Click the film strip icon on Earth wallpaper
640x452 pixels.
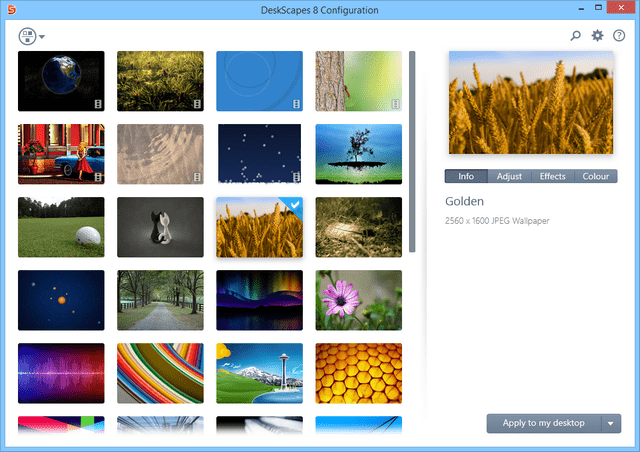pyautogui.click(x=97, y=103)
